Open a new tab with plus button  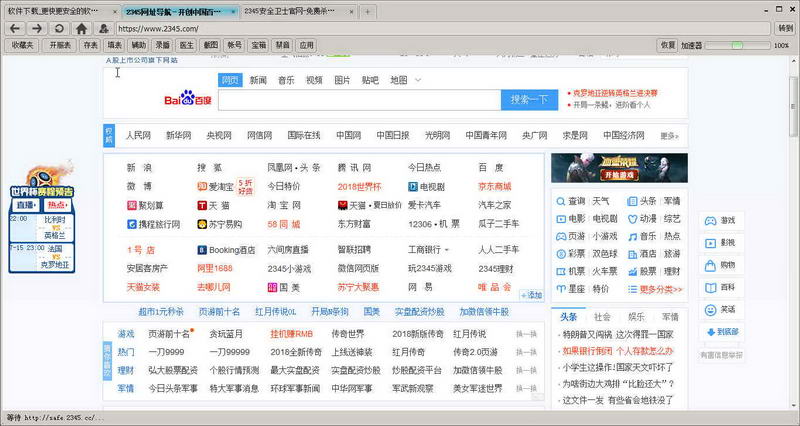(x=367, y=11)
